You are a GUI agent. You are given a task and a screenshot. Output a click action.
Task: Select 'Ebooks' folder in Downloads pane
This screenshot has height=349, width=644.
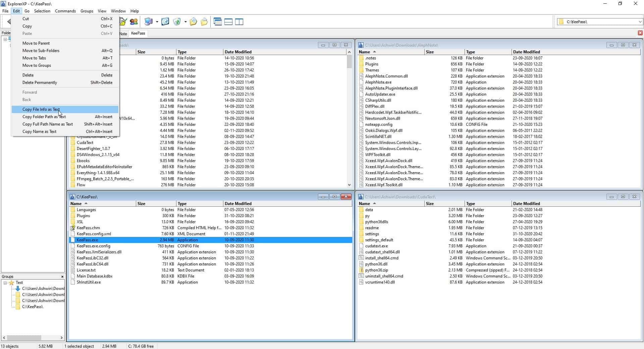pyautogui.click(x=208, y=161)
